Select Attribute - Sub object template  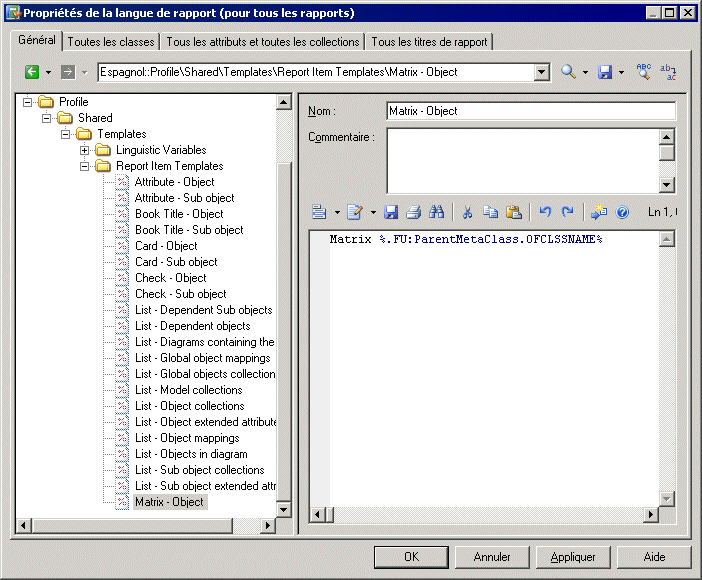pyautogui.click(x=184, y=198)
